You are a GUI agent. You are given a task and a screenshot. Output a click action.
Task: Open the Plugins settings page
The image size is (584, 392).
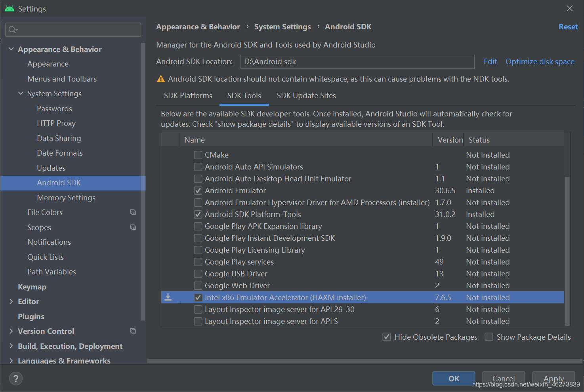(x=31, y=316)
